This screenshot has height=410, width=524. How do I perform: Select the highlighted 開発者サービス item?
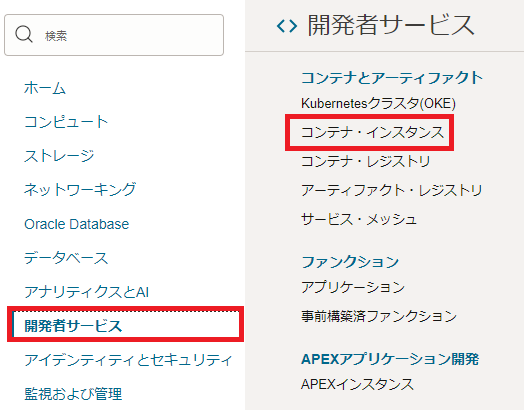pos(126,325)
